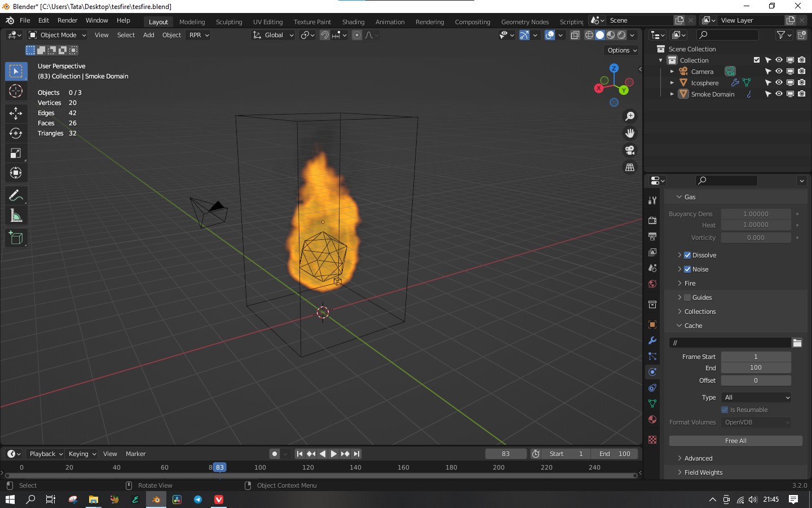Click the Vorticity value slider
This screenshot has width=812, height=508.
756,238
